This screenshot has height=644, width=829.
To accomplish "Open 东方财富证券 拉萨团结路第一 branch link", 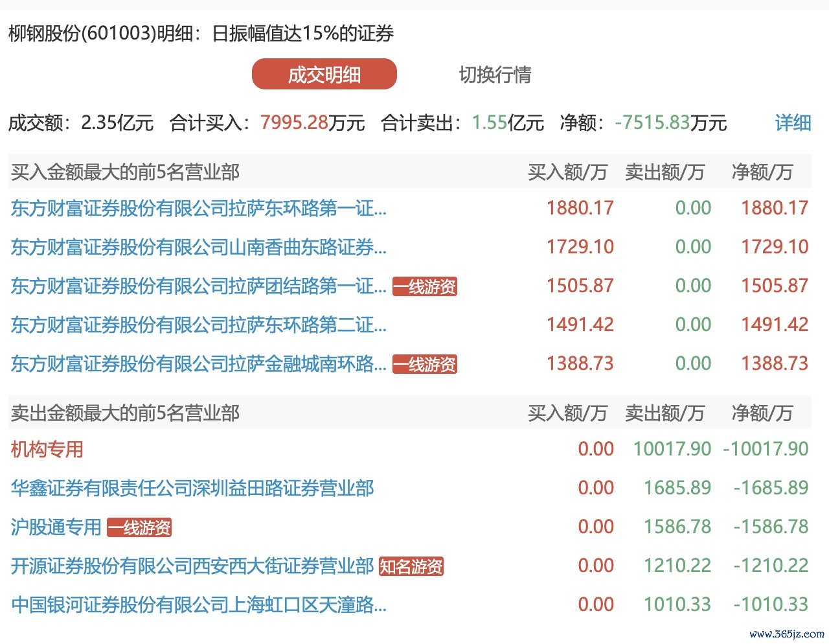I will click(198, 286).
